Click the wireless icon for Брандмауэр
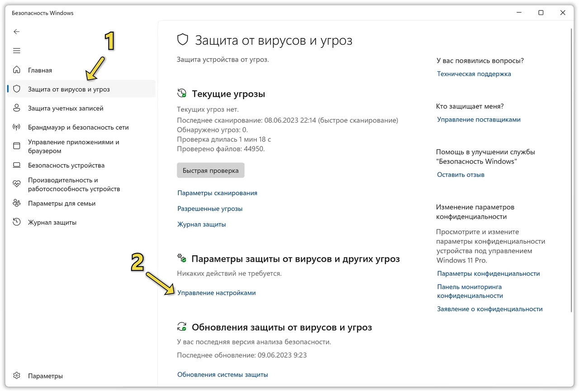 click(x=17, y=128)
